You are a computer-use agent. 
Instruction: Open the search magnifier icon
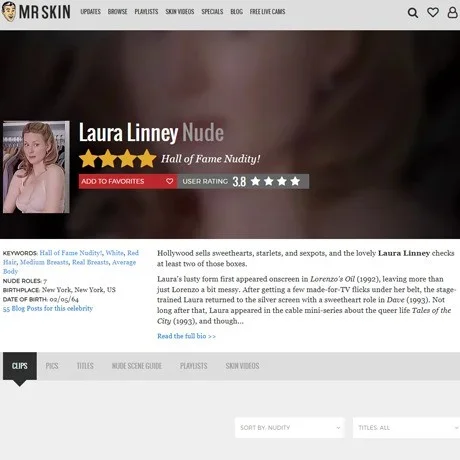point(413,13)
